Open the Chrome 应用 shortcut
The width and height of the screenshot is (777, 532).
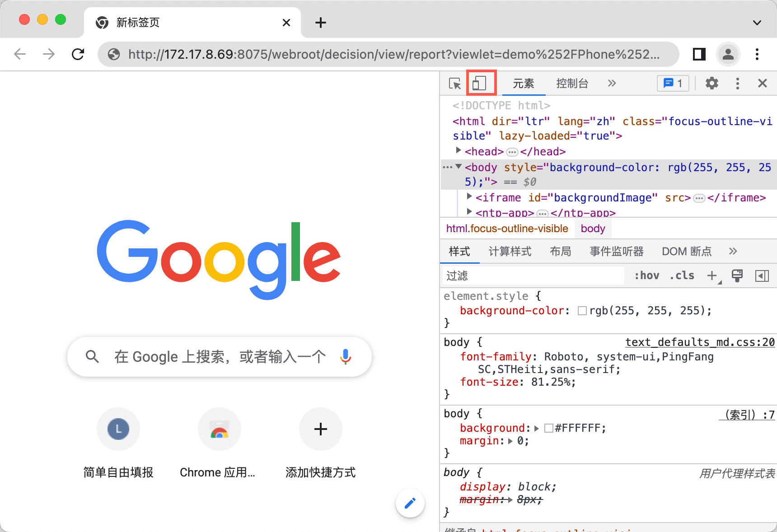(x=220, y=443)
